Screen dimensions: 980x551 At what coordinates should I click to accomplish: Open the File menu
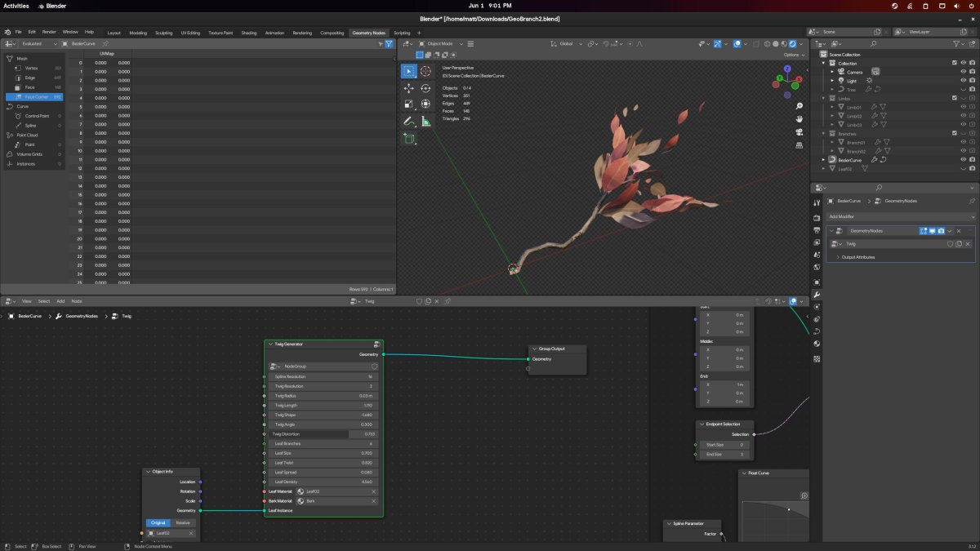pos(18,33)
